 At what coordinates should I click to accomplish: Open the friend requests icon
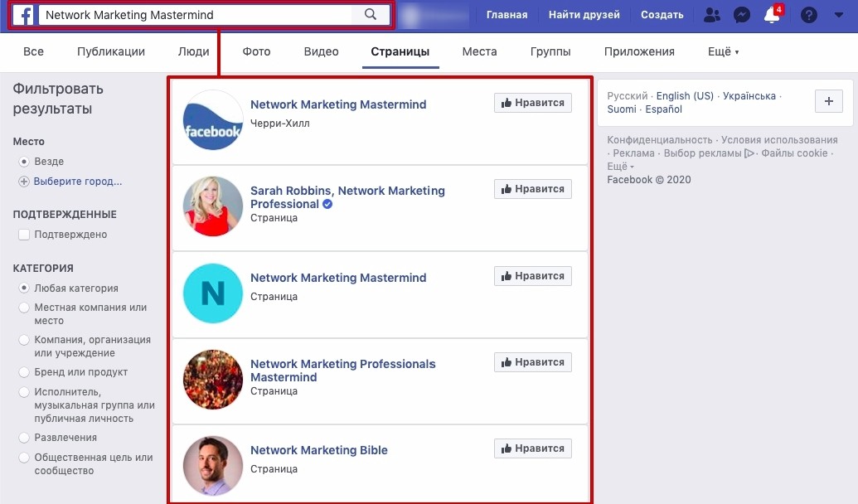coord(711,15)
